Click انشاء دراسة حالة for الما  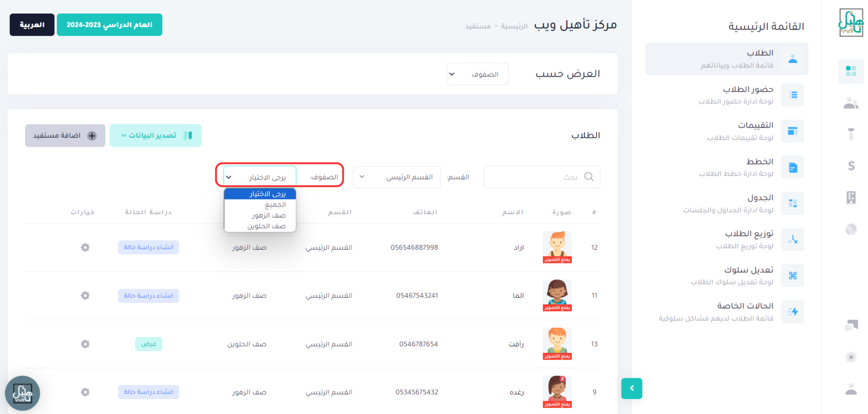(149, 295)
